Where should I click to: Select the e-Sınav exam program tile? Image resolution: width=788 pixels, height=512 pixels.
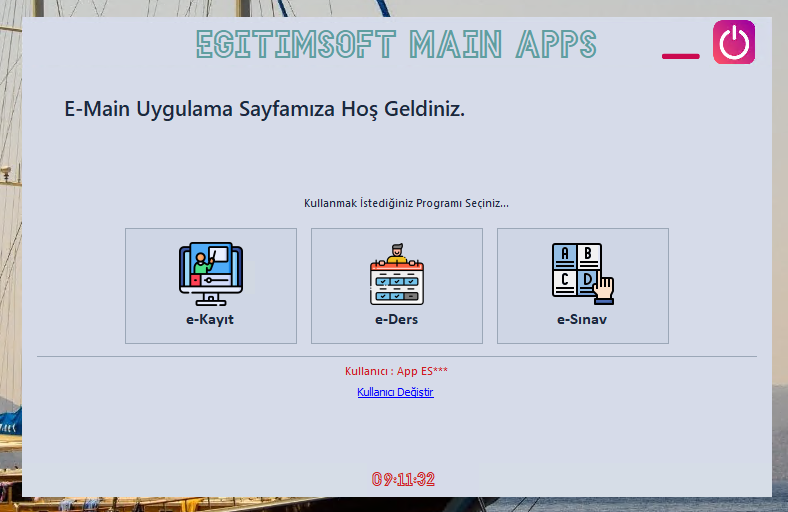pos(582,286)
